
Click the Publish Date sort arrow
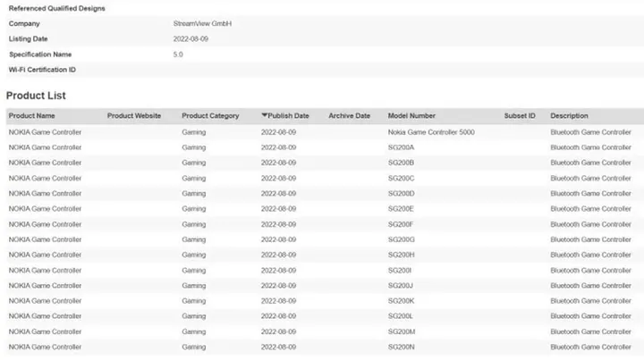(264, 115)
